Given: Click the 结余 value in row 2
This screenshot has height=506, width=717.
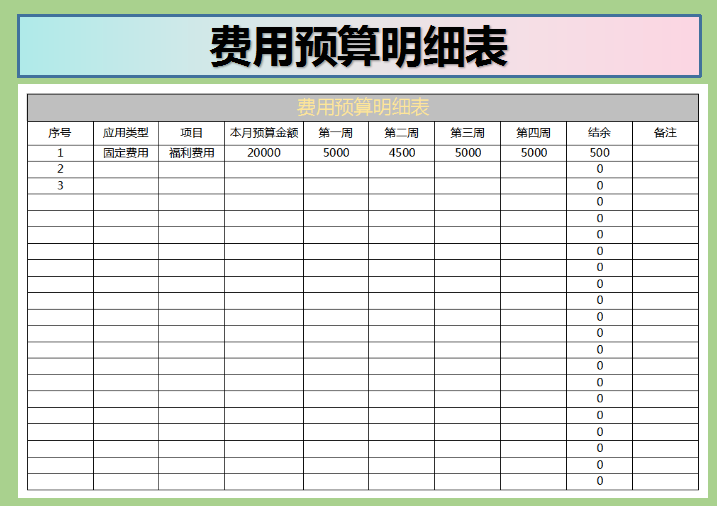Looking at the screenshot, I should point(599,169).
